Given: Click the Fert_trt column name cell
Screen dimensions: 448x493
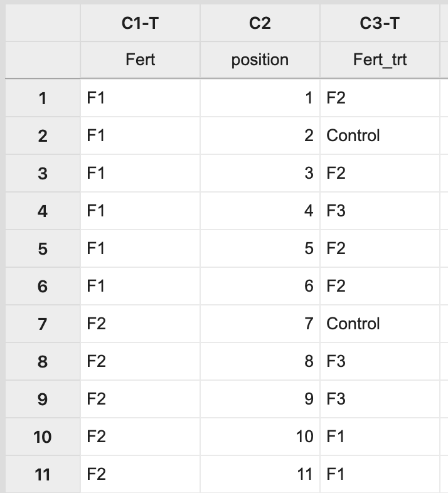Looking at the screenshot, I should tap(380, 60).
